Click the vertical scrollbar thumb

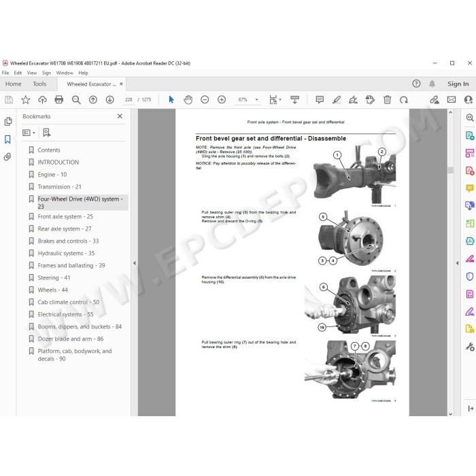pyautogui.click(x=450, y=170)
